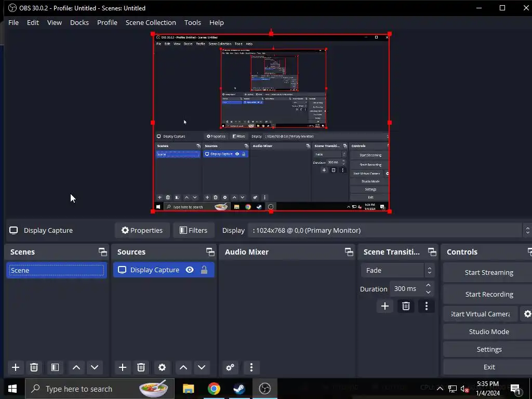The width and height of the screenshot is (532, 399).
Task: Undock the Scenes panel
Action: point(102,252)
